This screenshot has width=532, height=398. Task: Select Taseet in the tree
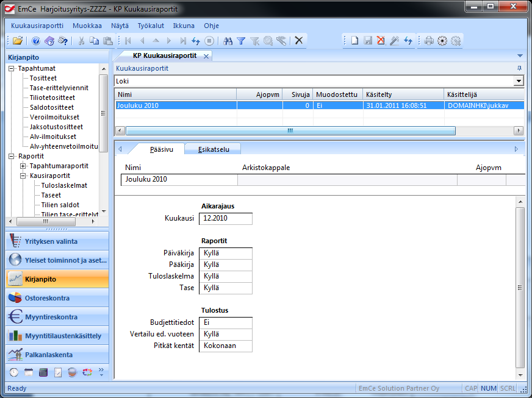click(x=51, y=196)
